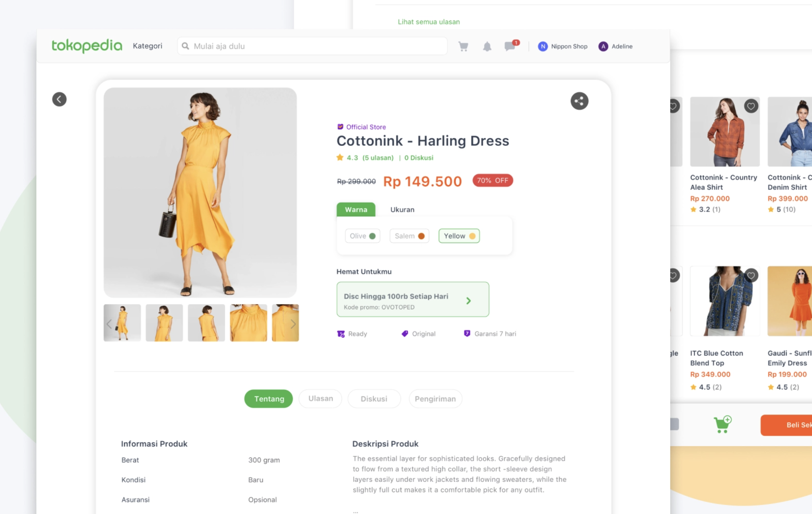
Task: Click the add-to-cart green cart icon
Action: [722, 425]
